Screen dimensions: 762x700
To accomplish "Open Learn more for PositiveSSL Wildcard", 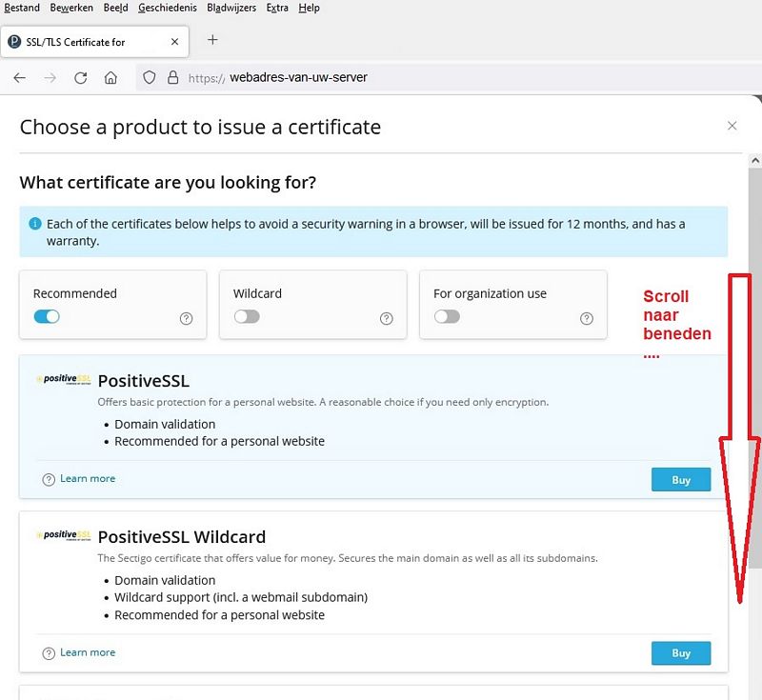I will pyautogui.click(x=88, y=652).
